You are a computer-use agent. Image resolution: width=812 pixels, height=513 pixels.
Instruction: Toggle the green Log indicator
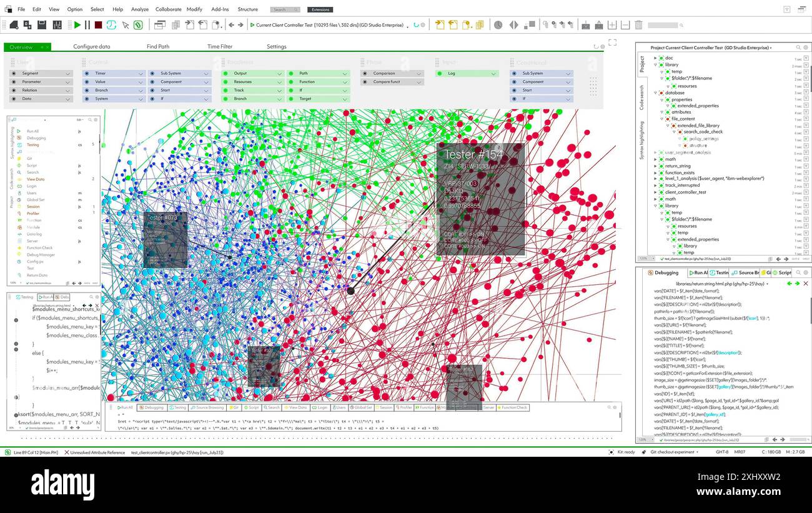tap(440, 73)
